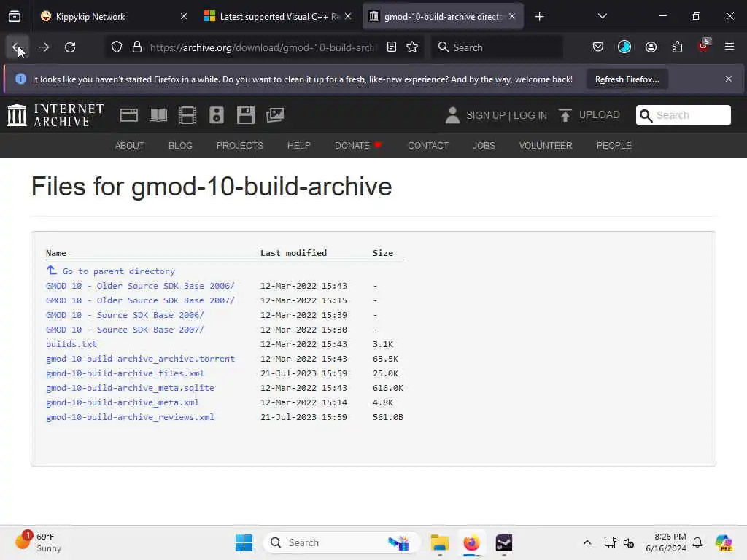Open the JOBS menu item
The image size is (747, 560).
[x=484, y=146]
